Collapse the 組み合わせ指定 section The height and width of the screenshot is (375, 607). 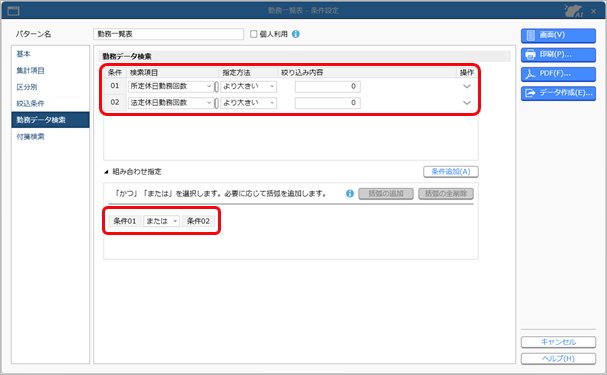106,172
